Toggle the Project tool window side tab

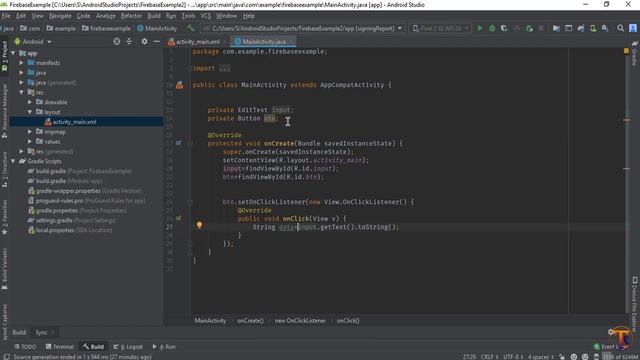(4, 56)
